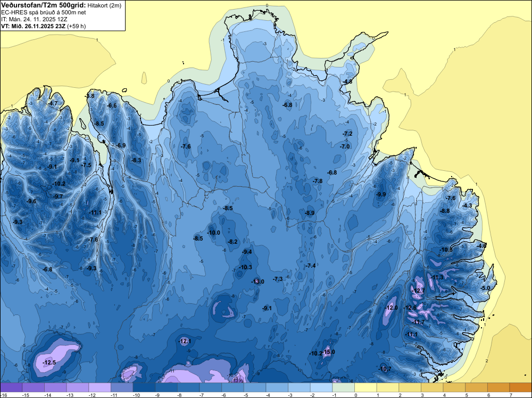Click the temperature value '-7.2'

click(x=347, y=134)
